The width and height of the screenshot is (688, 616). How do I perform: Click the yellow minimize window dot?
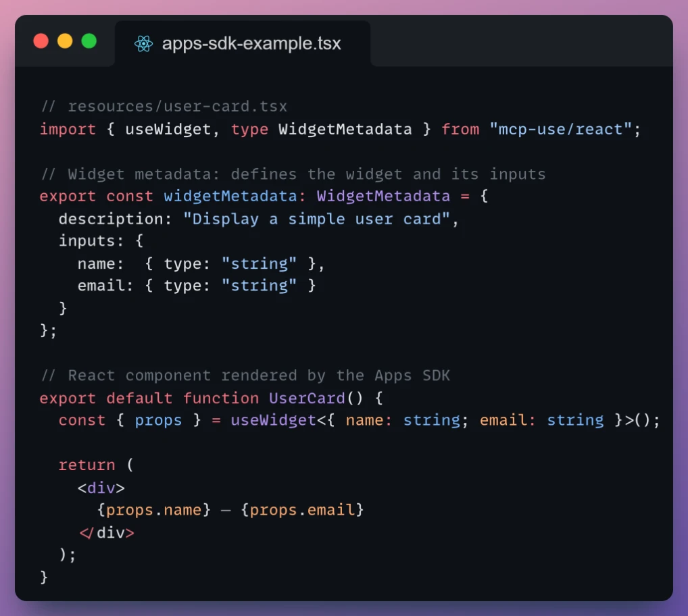65,41
